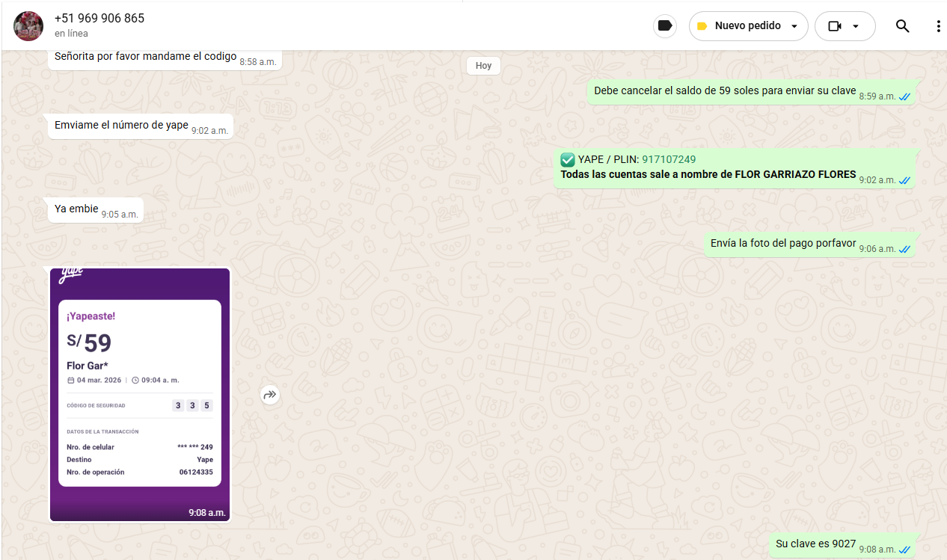Click the yellow label icon beside Nuevo pedido
Image resolution: width=947 pixels, height=560 pixels.
[x=702, y=26]
